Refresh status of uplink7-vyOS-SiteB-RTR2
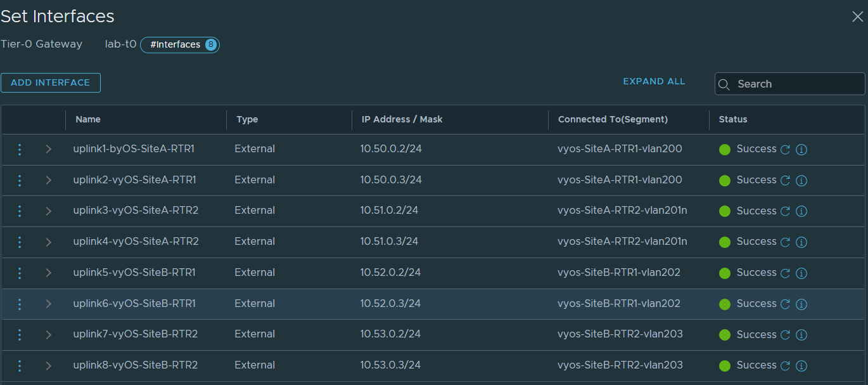 click(785, 335)
